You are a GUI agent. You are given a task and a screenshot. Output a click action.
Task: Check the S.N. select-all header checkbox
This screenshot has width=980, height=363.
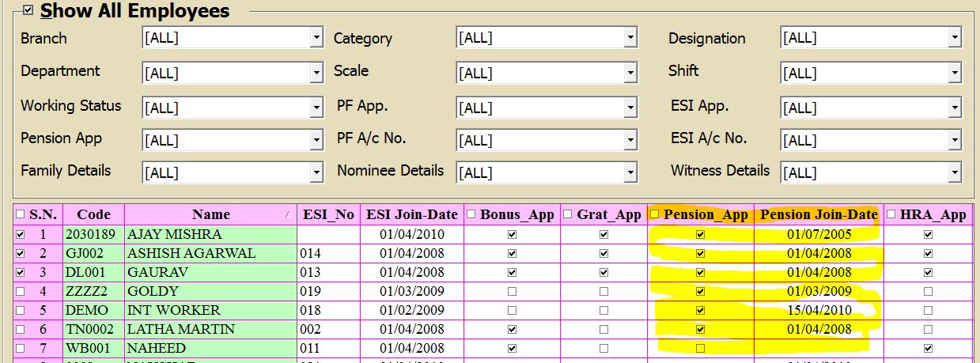(x=20, y=214)
